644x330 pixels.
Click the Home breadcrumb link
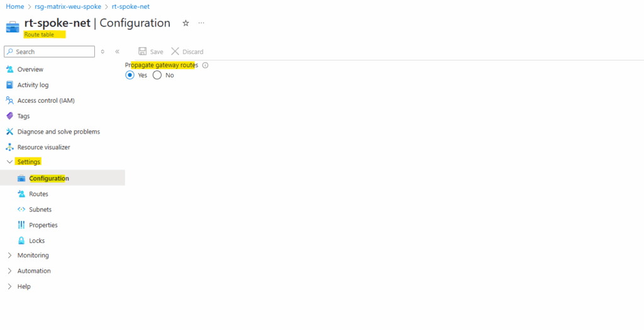point(15,6)
